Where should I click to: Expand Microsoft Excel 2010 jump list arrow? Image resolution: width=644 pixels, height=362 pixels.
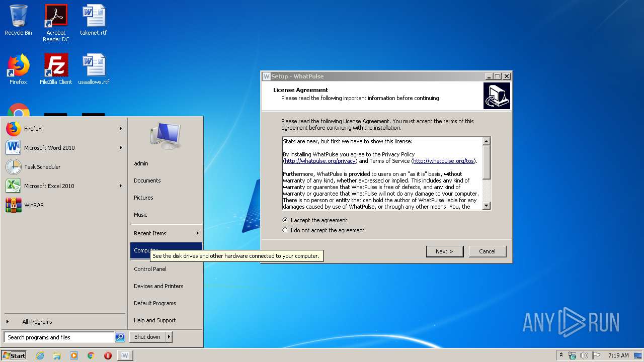click(x=121, y=186)
